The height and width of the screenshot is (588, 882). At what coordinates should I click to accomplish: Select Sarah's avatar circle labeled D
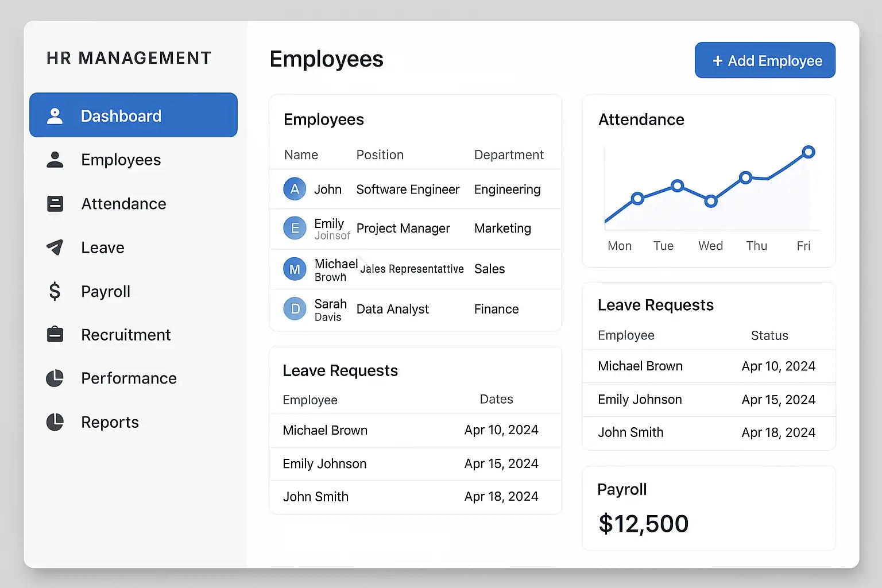coord(295,309)
